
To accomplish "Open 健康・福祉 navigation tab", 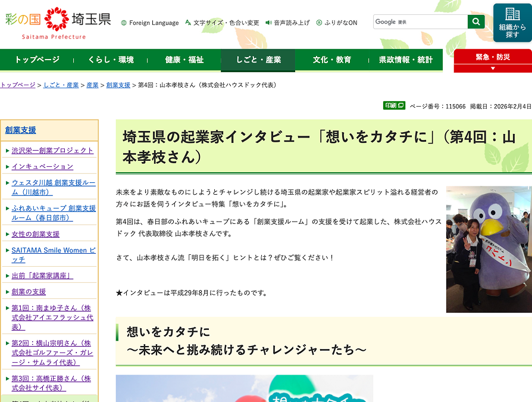I will 184,60.
